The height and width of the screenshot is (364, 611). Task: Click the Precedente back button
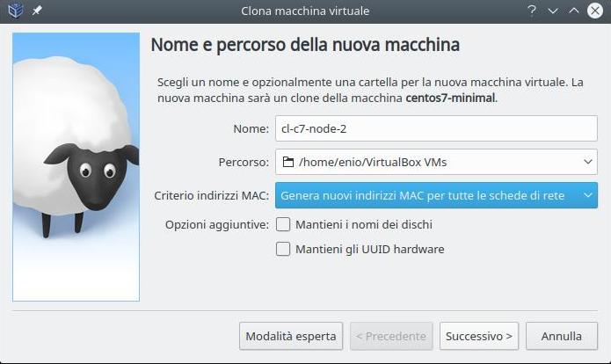coord(391,336)
